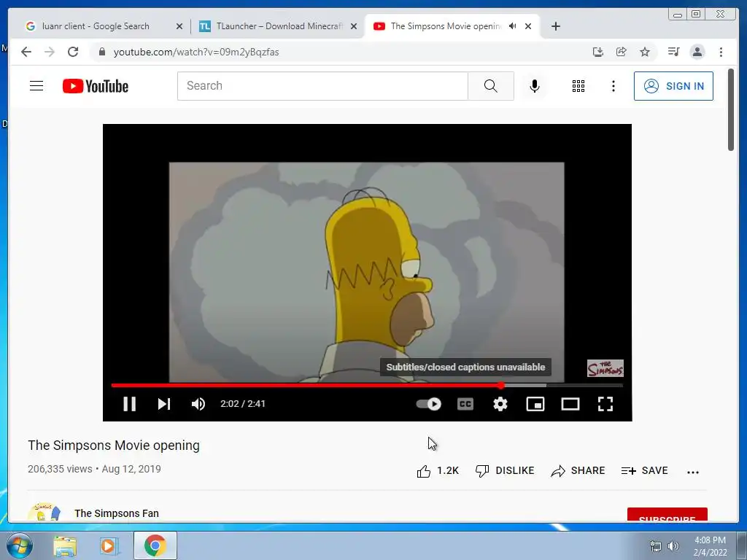This screenshot has height=560, width=747.
Task: Subscribe to The Simpsons Fan
Action: (x=667, y=515)
